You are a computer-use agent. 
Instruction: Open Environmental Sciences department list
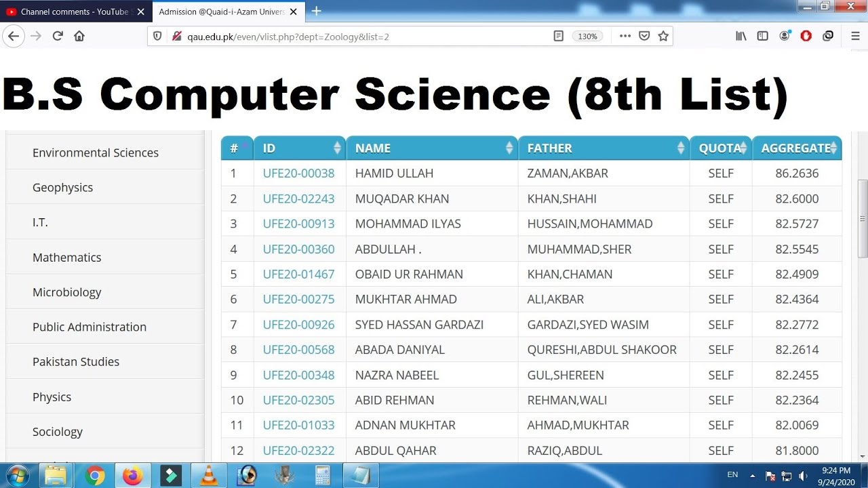(x=96, y=152)
